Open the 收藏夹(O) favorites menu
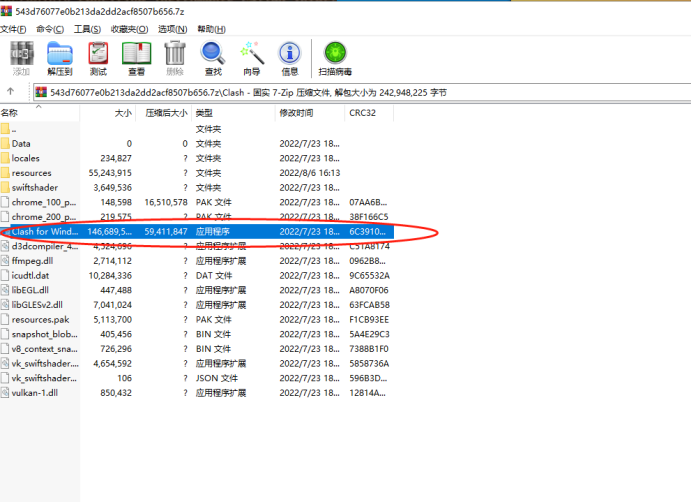 129,29
